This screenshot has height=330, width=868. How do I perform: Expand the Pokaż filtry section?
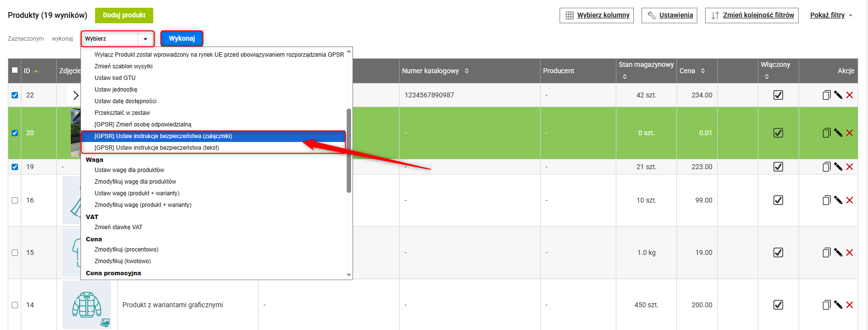click(831, 15)
